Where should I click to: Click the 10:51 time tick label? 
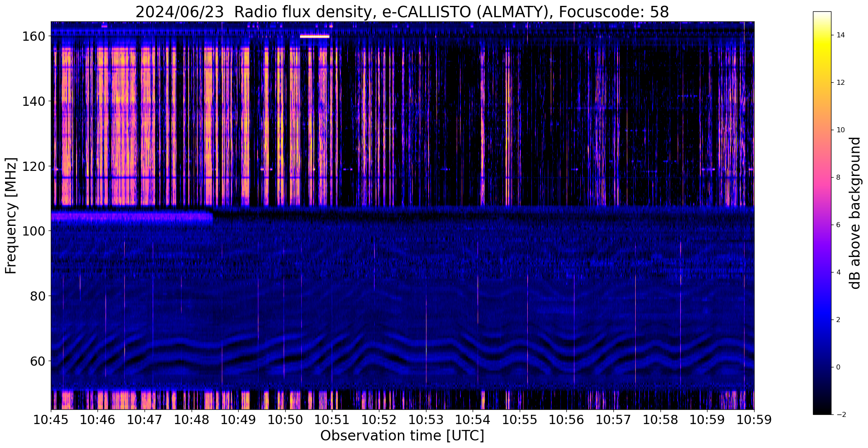(x=332, y=420)
